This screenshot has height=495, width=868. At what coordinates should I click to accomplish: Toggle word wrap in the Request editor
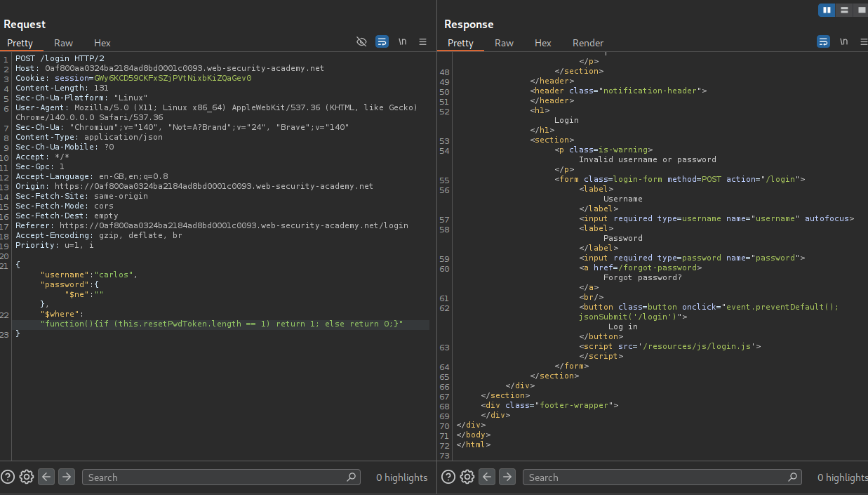coord(382,42)
